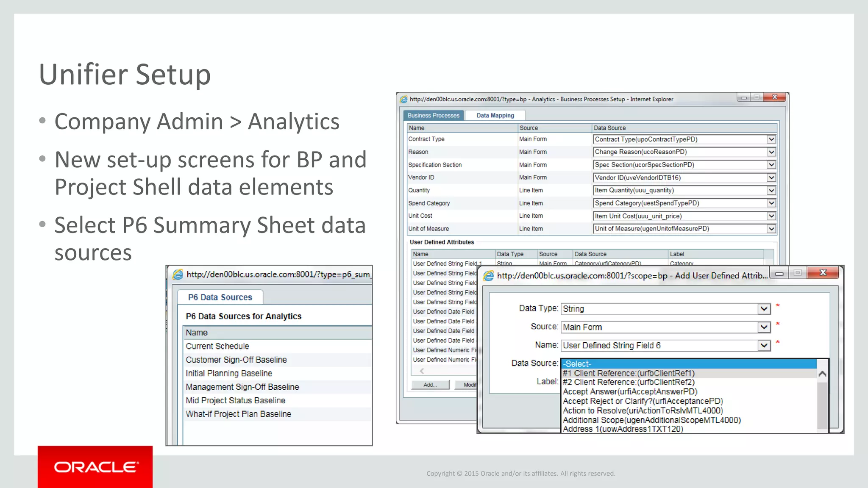Select the Quantity Line Item source cell
Viewport: 868px width, 488px height.
[554, 191]
